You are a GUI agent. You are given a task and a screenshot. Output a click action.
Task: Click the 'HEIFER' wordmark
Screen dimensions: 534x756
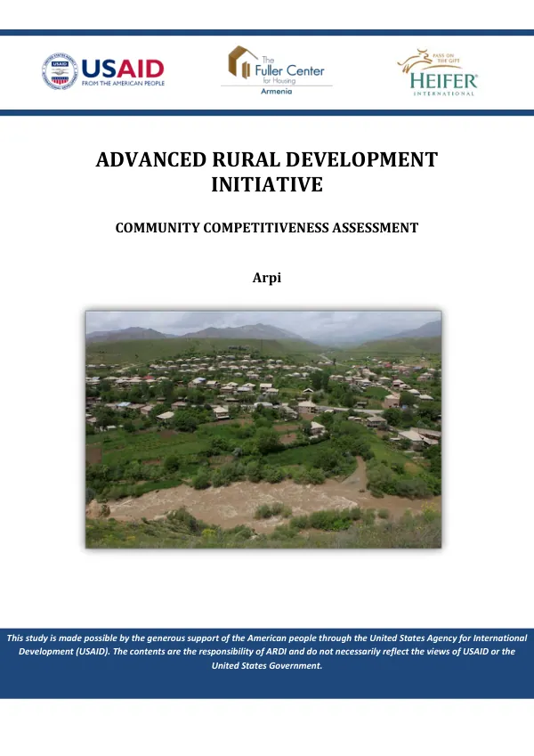tap(444, 80)
